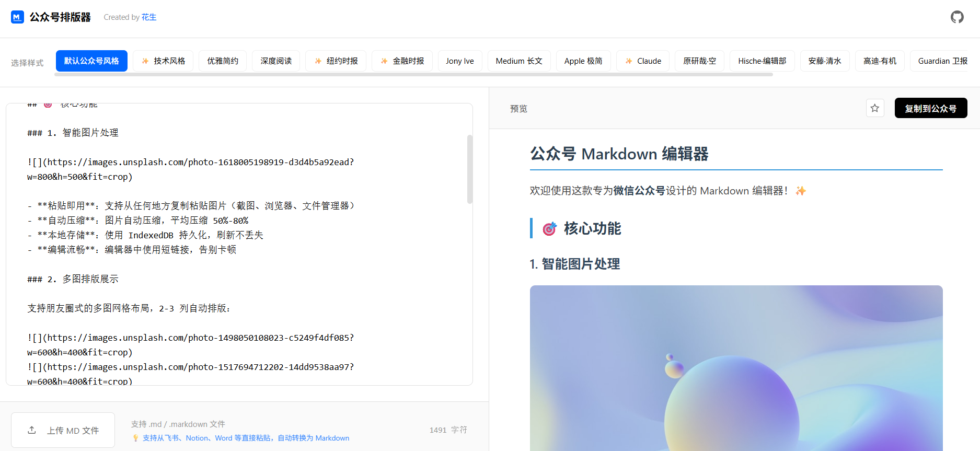Switch to Medium 长文 style
Screen dimensions: 980x451
tap(518, 61)
